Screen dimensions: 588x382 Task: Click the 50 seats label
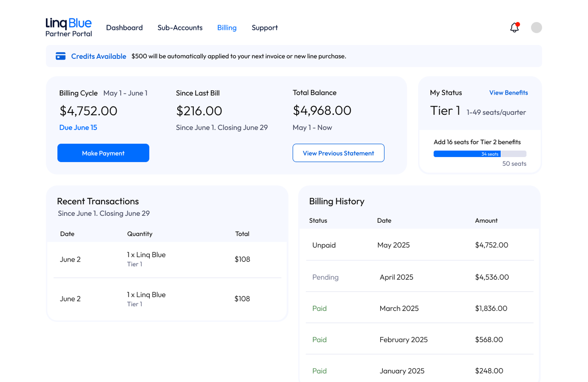pos(514,163)
